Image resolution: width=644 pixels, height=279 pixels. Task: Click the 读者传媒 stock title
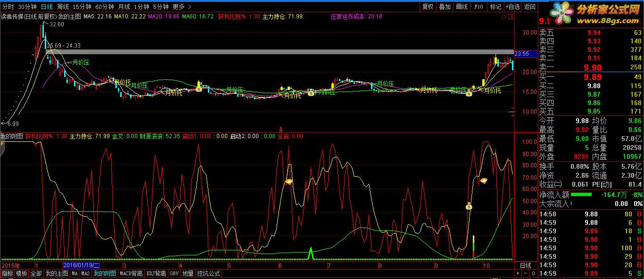12,16
